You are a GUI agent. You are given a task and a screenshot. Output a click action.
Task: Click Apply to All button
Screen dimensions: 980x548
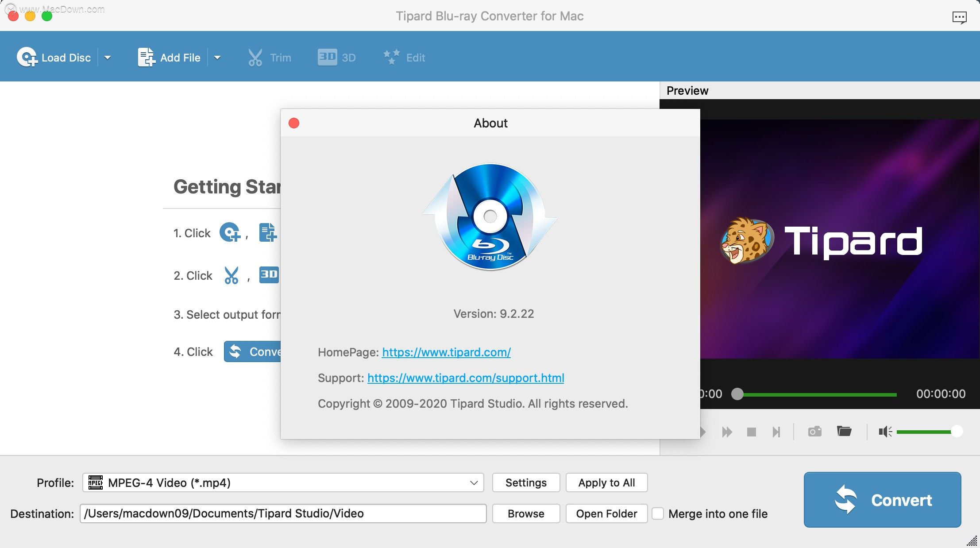(x=606, y=482)
